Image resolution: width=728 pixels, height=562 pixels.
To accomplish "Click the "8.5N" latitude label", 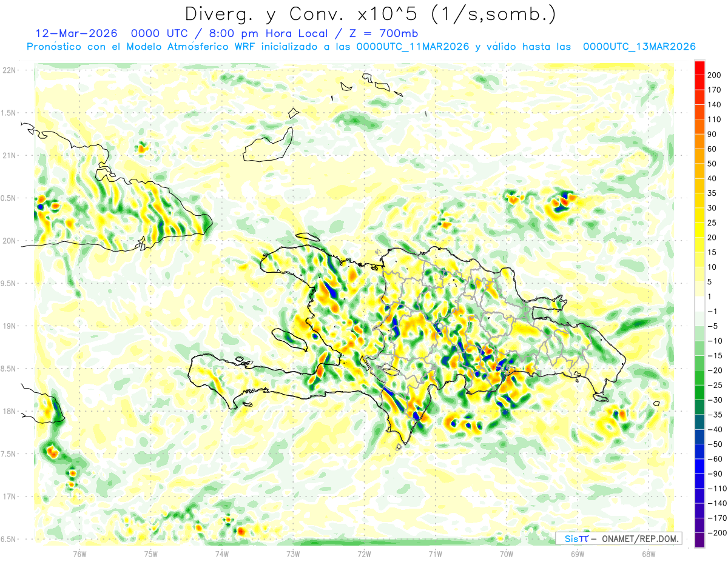I will click(x=8, y=369).
